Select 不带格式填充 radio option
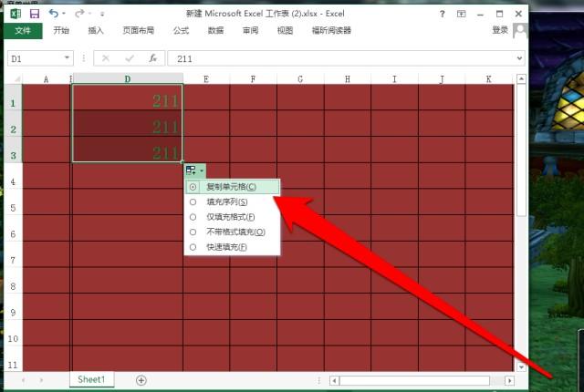 point(232,232)
